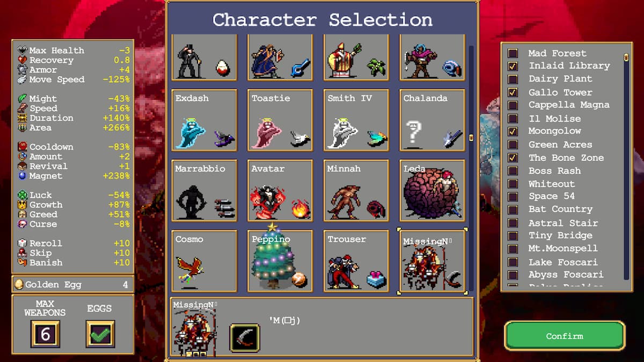Select the Trouser character tile

(356, 261)
